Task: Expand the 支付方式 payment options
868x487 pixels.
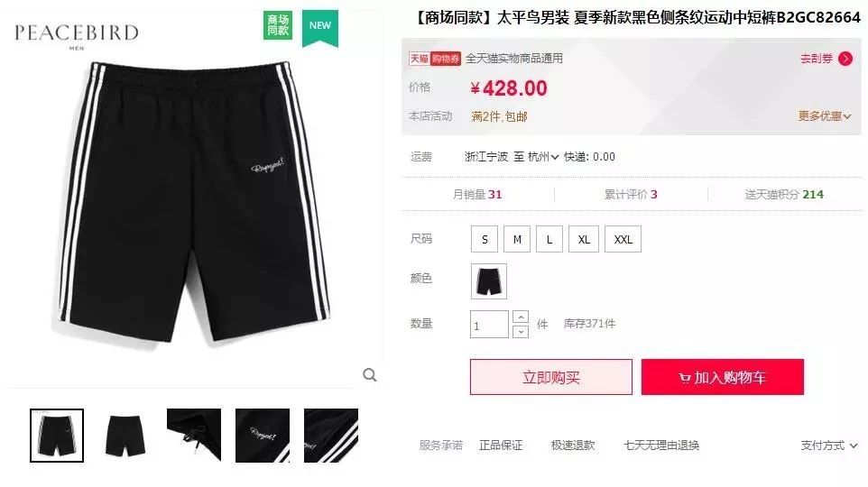Action: [828, 446]
